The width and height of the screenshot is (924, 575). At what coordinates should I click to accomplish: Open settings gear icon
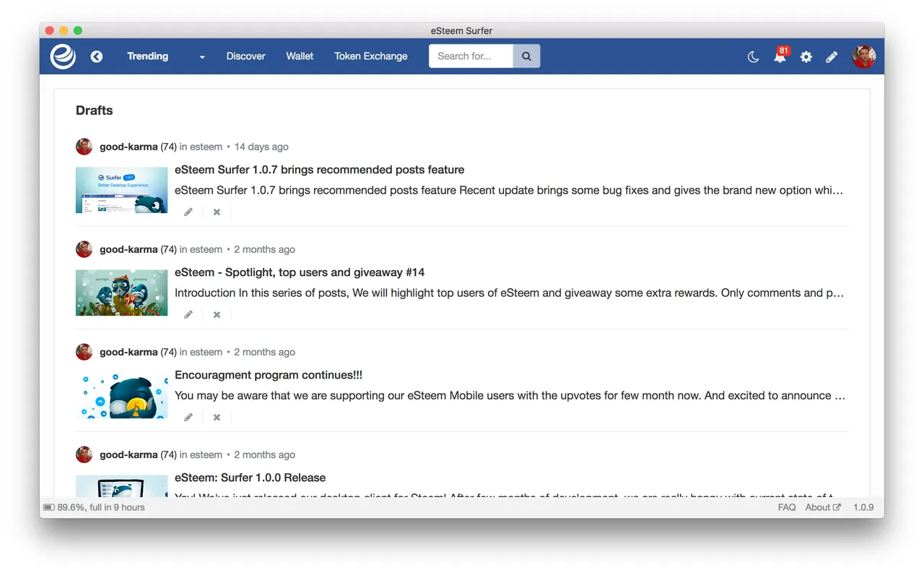[806, 56]
